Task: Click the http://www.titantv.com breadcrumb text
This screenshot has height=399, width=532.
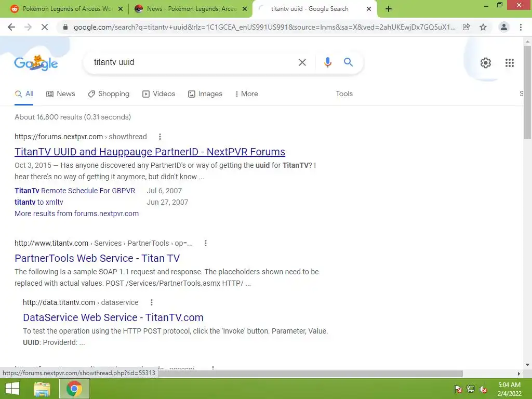Action: 51,243
